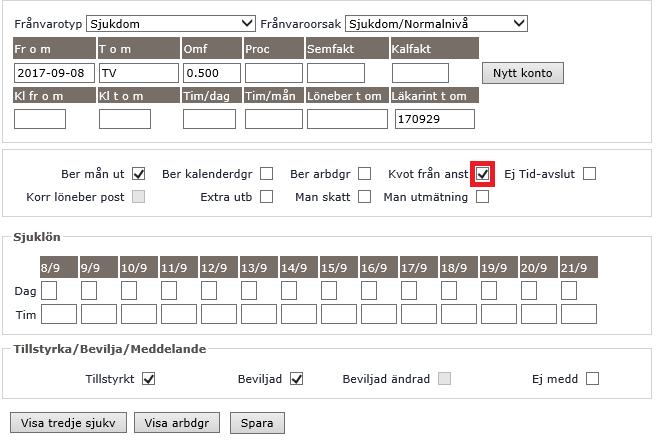656x445 pixels.
Task: Click the Tim field under 18/9
Action: click(459, 314)
